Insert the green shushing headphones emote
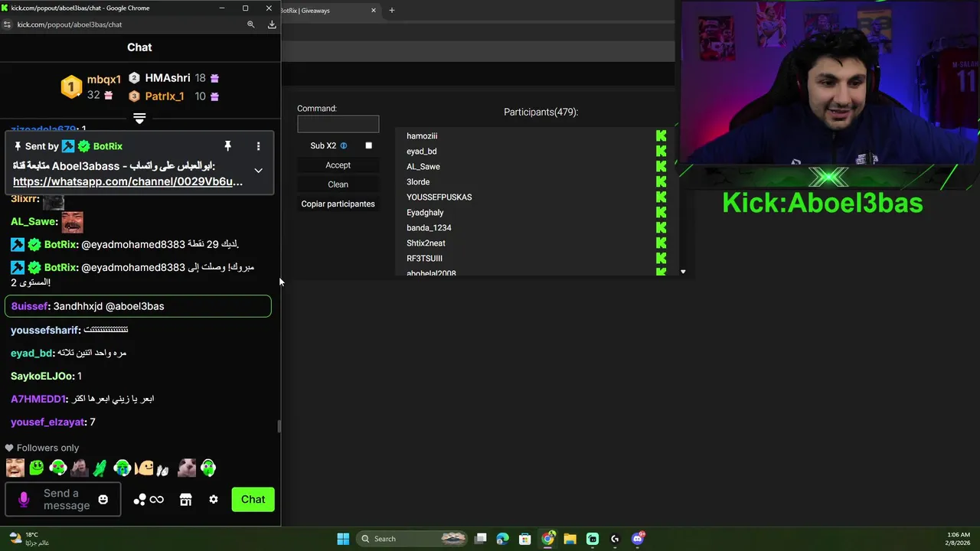 (208, 468)
